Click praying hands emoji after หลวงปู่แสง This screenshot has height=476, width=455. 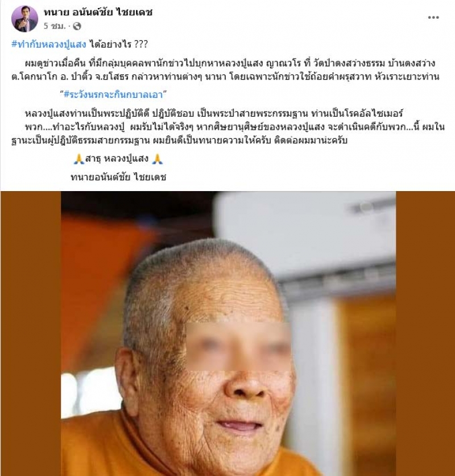(x=157, y=159)
